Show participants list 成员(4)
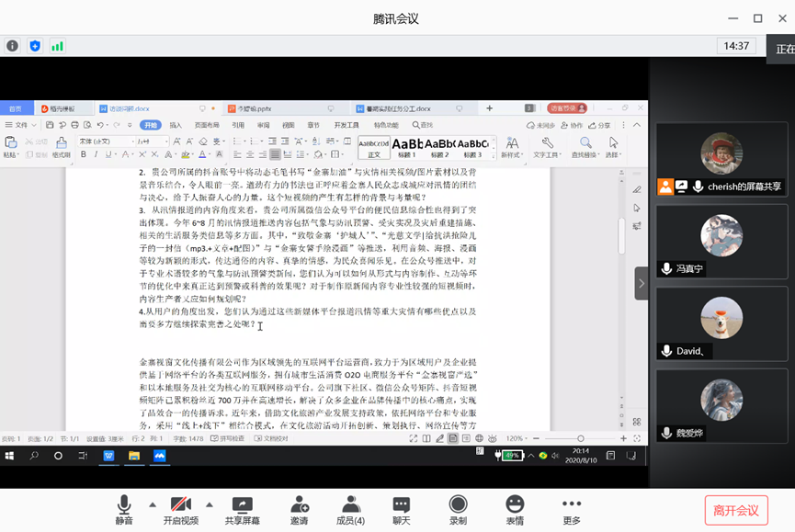This screenshot has height=532, width=795. tap(350, 509)
